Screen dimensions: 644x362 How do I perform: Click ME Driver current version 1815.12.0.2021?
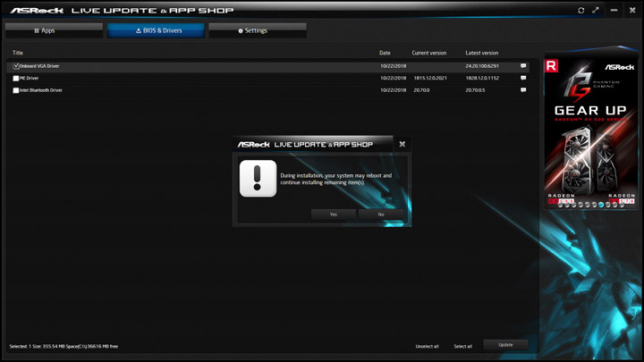(430, 78)
